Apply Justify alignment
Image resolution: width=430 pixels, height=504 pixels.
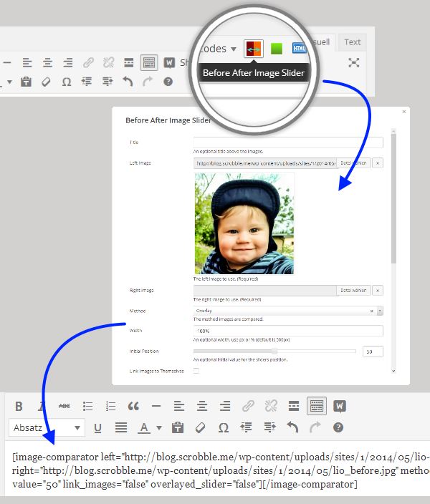click(121, 428)
